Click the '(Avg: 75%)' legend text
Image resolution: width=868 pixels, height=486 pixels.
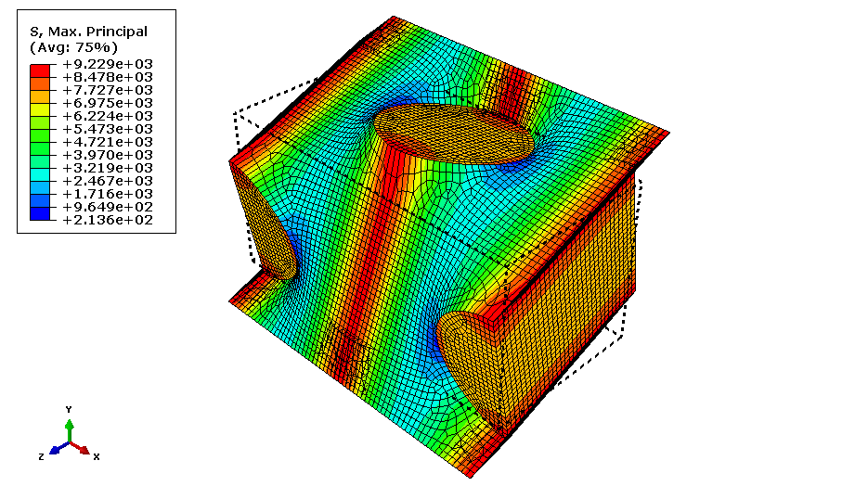point(73,46)
